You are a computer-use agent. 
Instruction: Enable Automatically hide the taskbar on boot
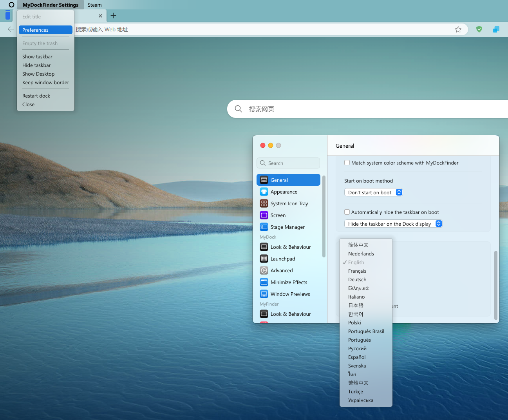point(347,212)
